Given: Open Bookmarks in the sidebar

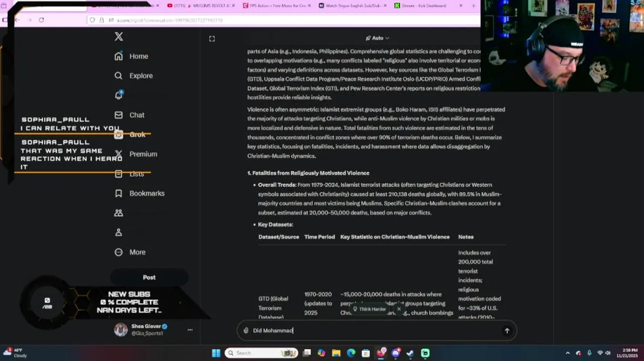Looking at the screenshot, I should [x=139, y=193].
